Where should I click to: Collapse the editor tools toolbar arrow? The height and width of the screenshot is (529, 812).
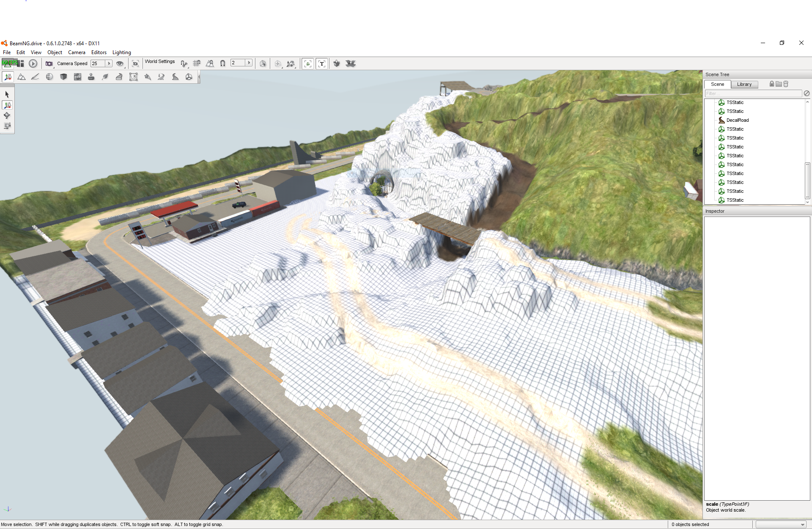click(199, 77)
